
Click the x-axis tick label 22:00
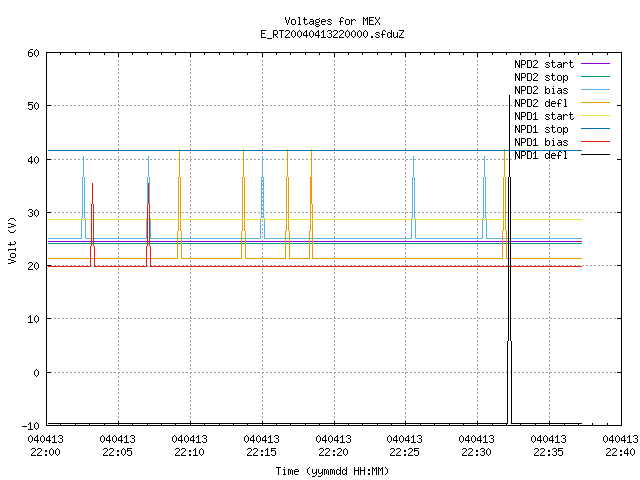(x=45, y=452)
